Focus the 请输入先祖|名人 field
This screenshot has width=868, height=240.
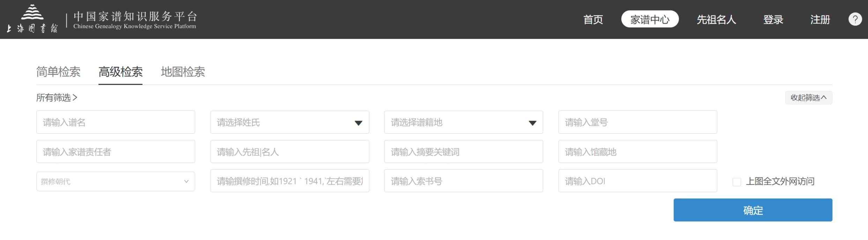click(290, 152)
